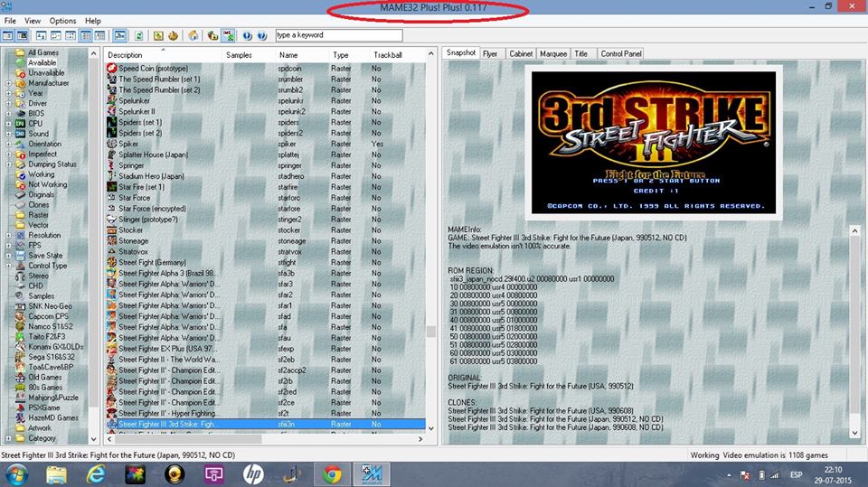The width and height of the screenshot is (868, 487).
Task: Choose the Konami GX&OLDs filter
Action: pos(55,347)
